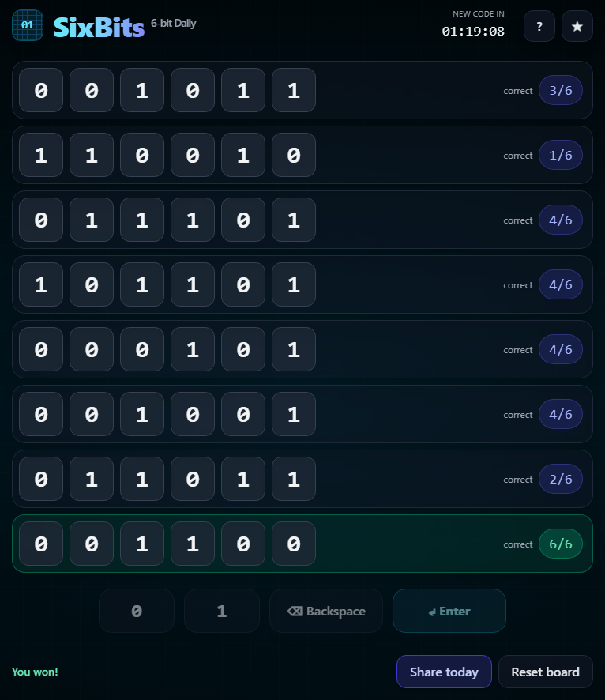Screen dimensions: 605x700
Task: Click the 1/6 badge on the second row
Action: [x=561, y=155]
